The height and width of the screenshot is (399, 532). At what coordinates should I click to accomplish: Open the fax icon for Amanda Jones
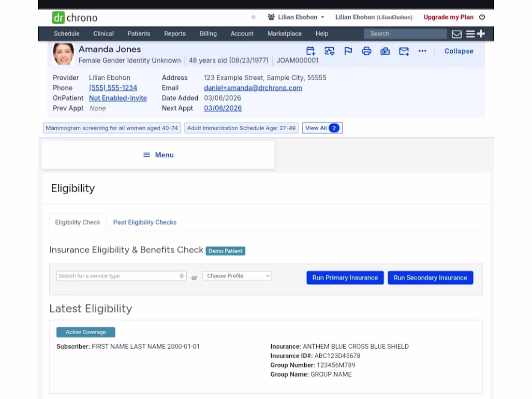point(385,51)
